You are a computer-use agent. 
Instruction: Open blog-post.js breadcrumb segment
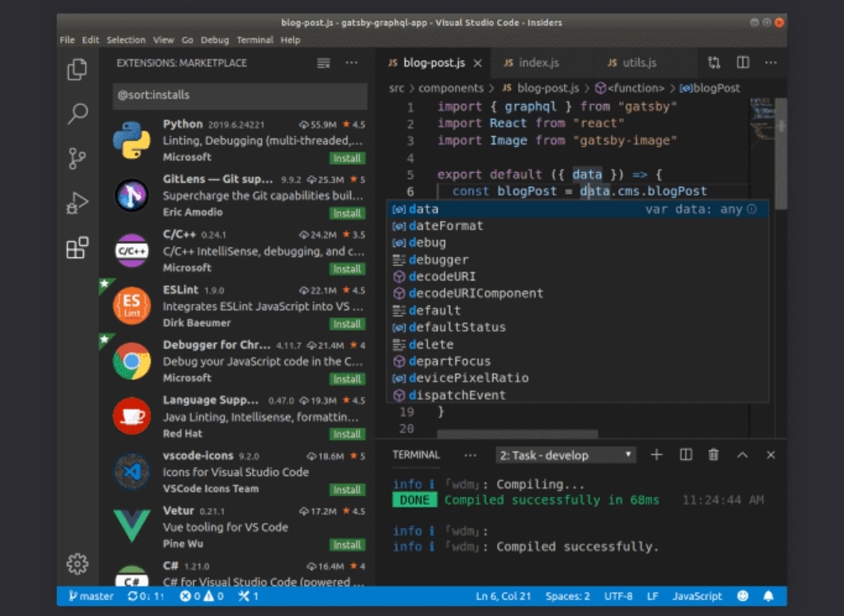point(541,88)
